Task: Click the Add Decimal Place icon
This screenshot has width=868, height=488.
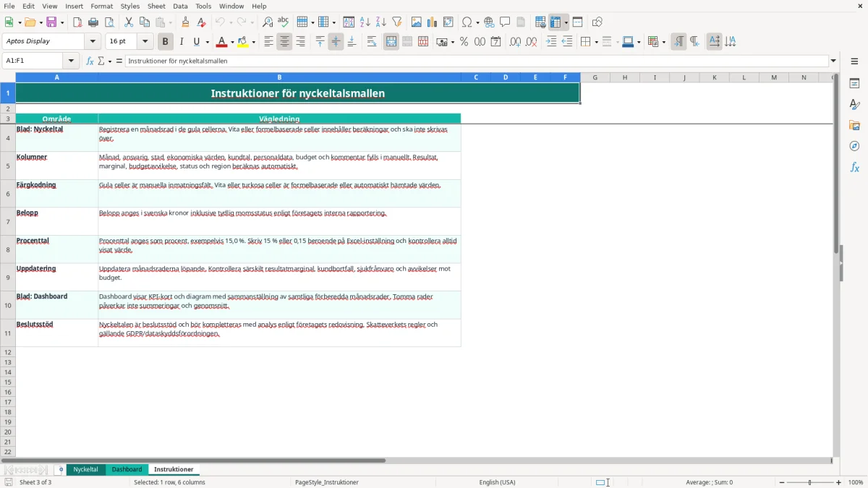Action: 515,42
